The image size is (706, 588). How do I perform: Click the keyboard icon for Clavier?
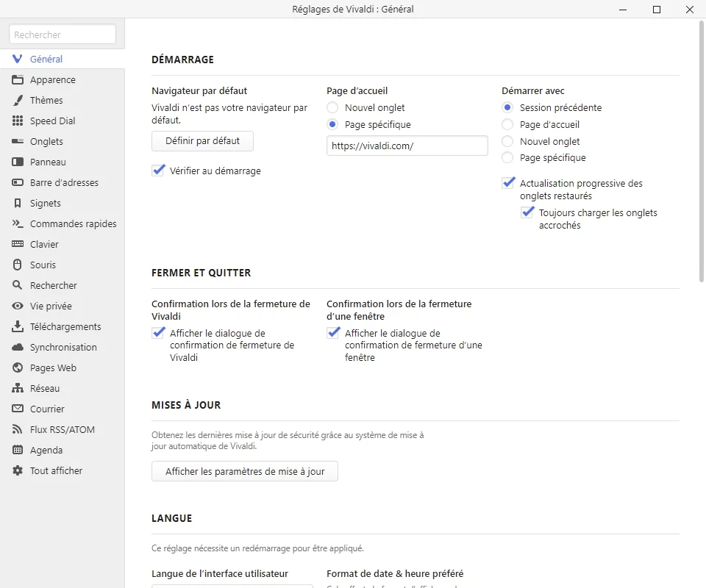[x=17, y=244]
